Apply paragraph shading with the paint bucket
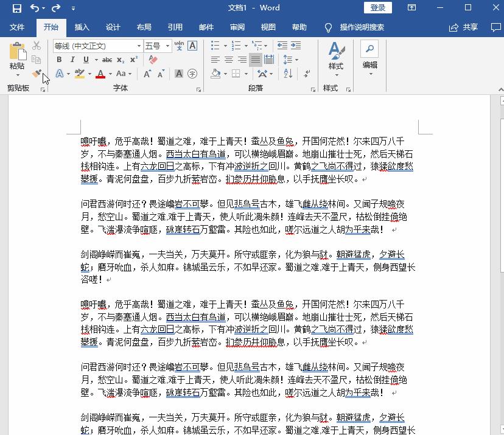 tap(215, 74)
